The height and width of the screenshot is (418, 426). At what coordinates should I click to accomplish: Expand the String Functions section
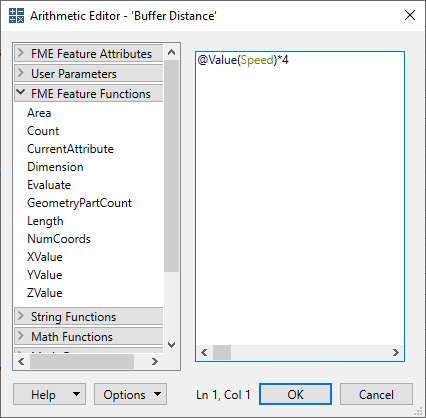pos(89,316)
